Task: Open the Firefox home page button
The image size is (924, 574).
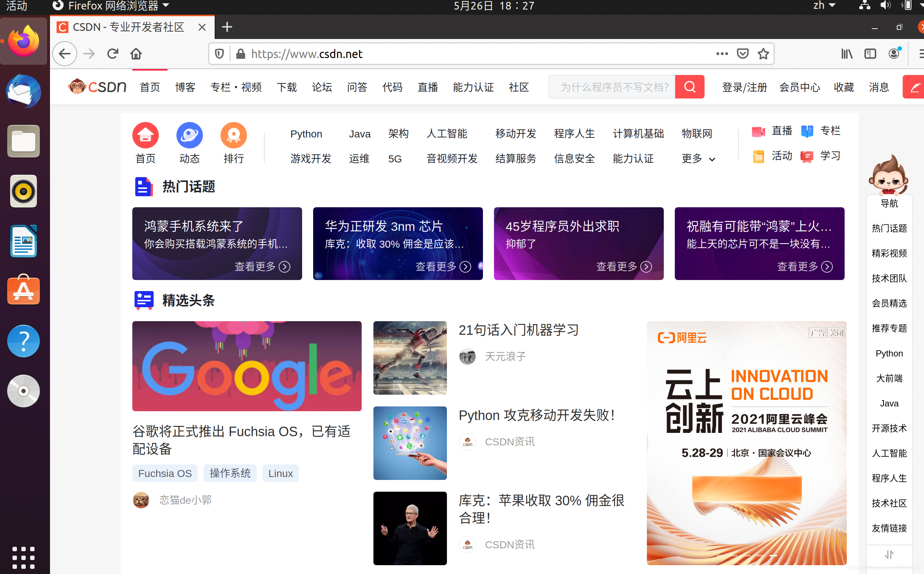Action: tap(136, 54)
